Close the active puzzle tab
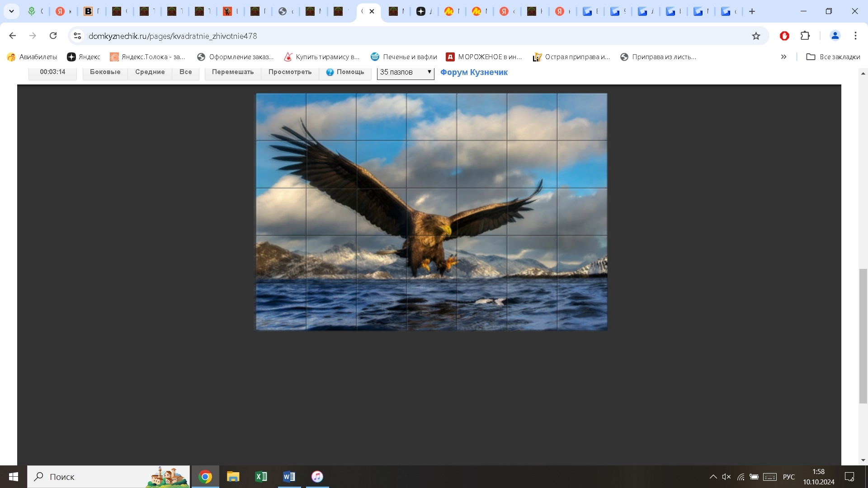This screenshot has width=868, height=488. coord(372,11)
